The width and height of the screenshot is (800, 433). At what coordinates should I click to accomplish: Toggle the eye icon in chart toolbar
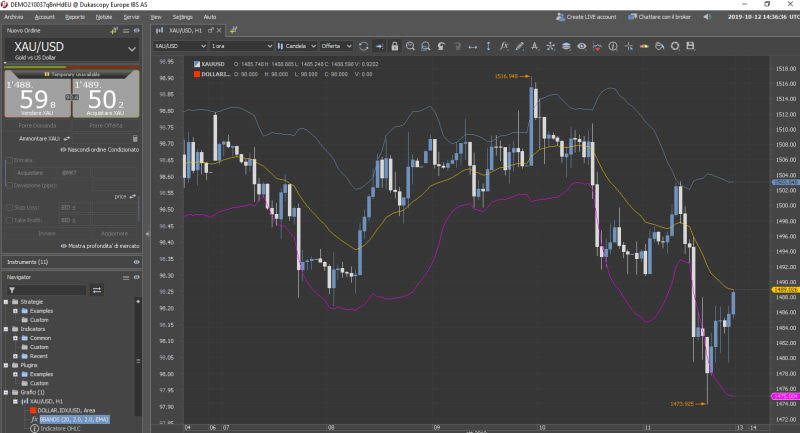click(581, 46)
